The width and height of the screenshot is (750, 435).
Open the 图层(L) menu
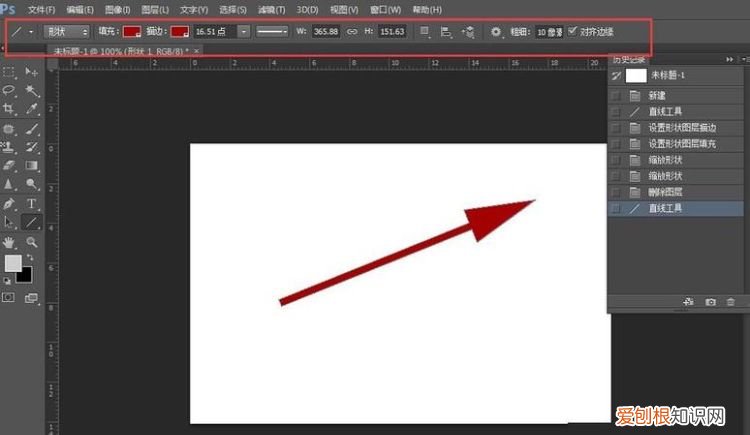coord(156,9)
